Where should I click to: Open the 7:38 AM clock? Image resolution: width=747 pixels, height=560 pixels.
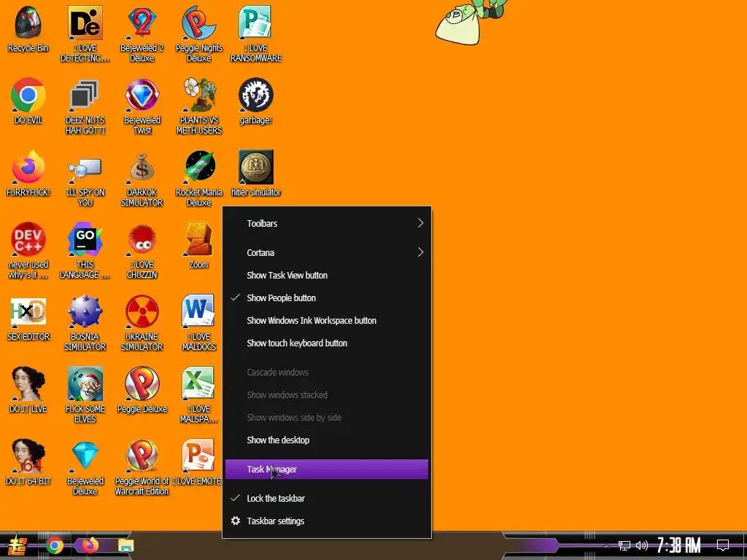click(679, 545)
